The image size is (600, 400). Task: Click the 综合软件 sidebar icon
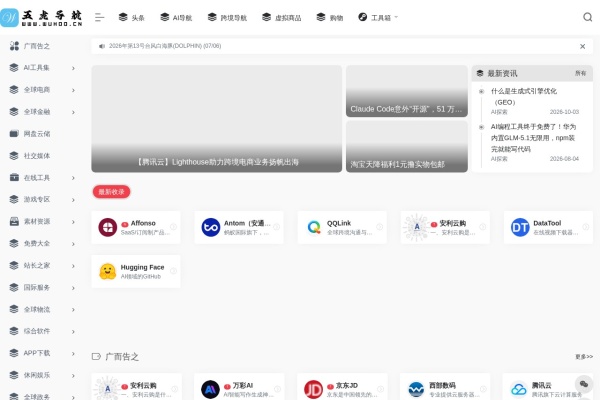point(14,331)
